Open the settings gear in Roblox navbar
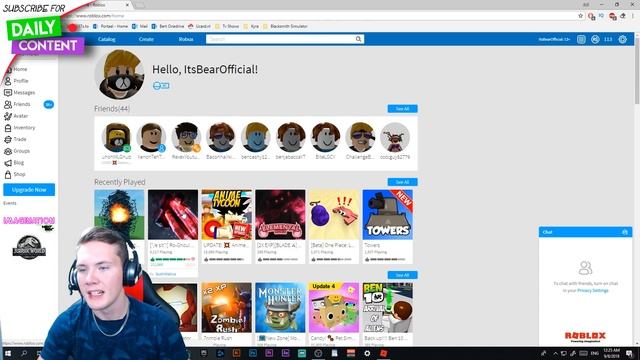Image resolution: width=640 pixels, height=360 pixels. tap(622, 39)
